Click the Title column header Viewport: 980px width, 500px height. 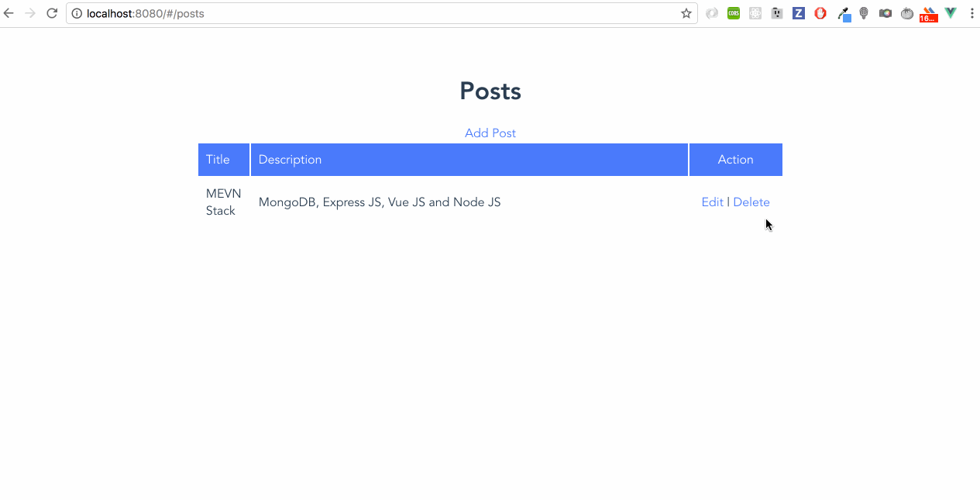(x=224, y=160)
